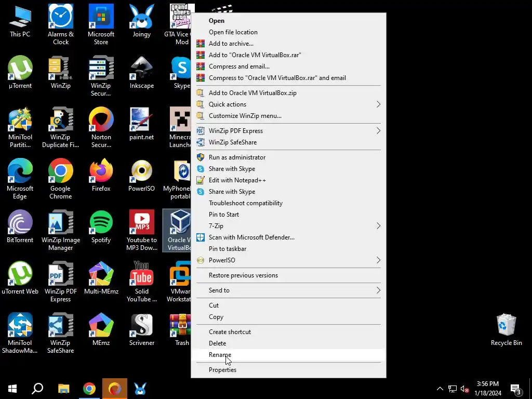This screenshot has width=532, height=399.
Task: Select the MEmz desktop icon
Action: point(101,329)
